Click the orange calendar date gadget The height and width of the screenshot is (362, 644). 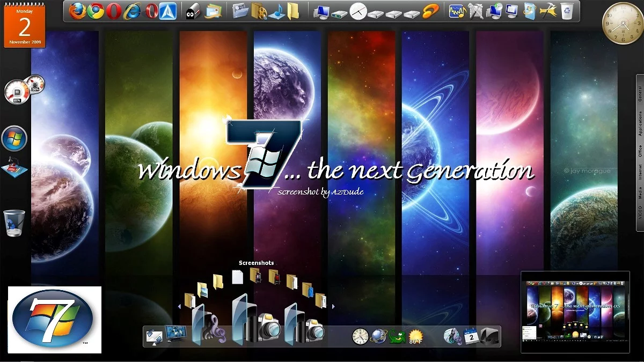click(25, 24)
